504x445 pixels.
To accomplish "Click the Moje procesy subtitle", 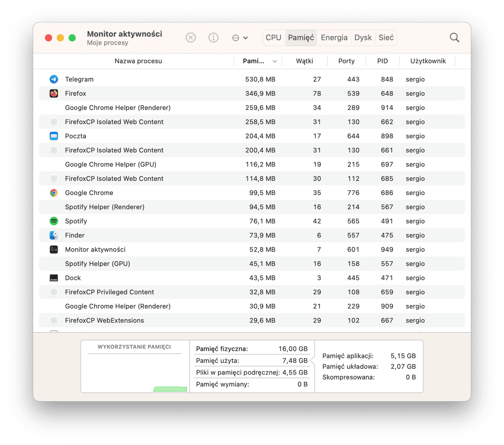I will (x=108, y=43).
